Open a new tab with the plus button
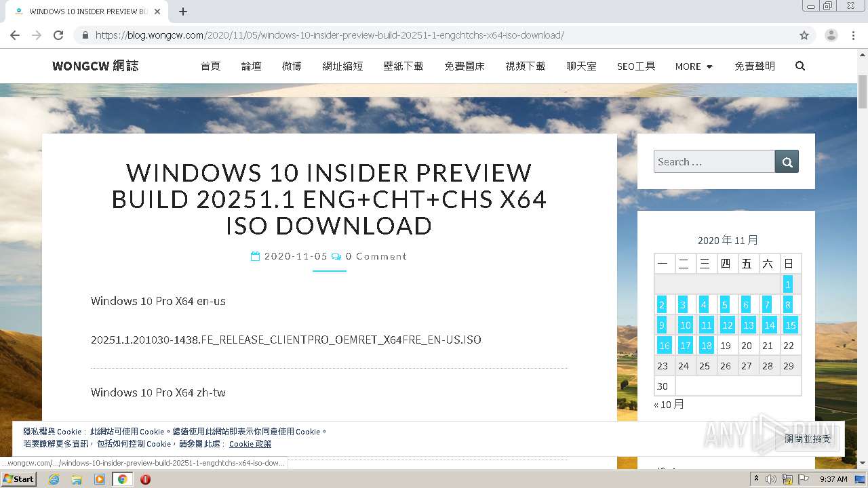 point(183,12)
